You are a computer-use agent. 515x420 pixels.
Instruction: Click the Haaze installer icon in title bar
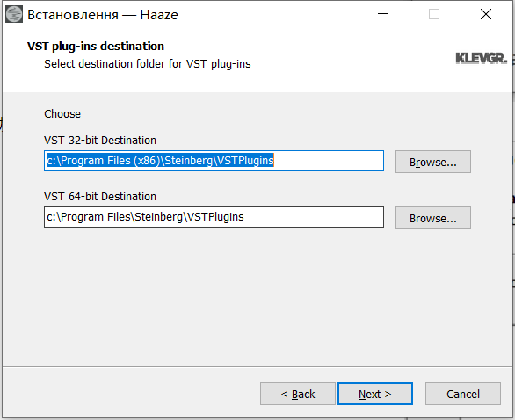click(14, 14)
